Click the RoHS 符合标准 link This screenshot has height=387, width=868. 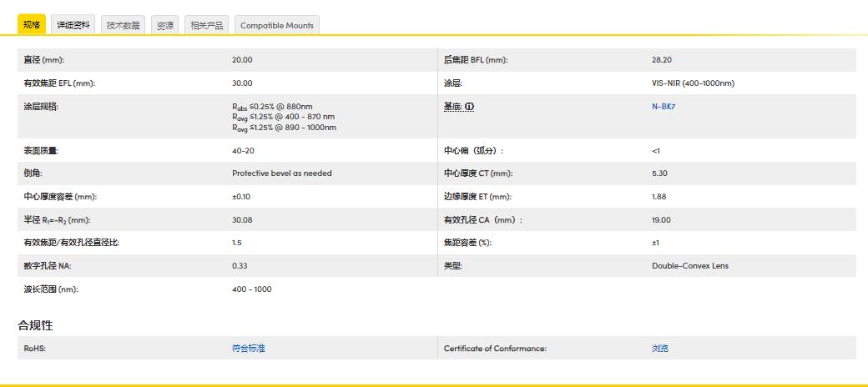click(x=248, y=349)
